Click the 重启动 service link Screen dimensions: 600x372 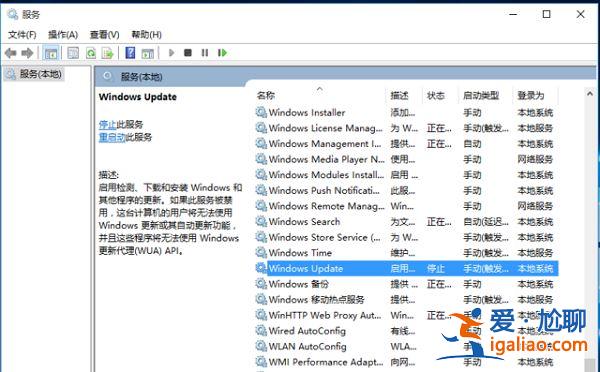pos(112,137)
